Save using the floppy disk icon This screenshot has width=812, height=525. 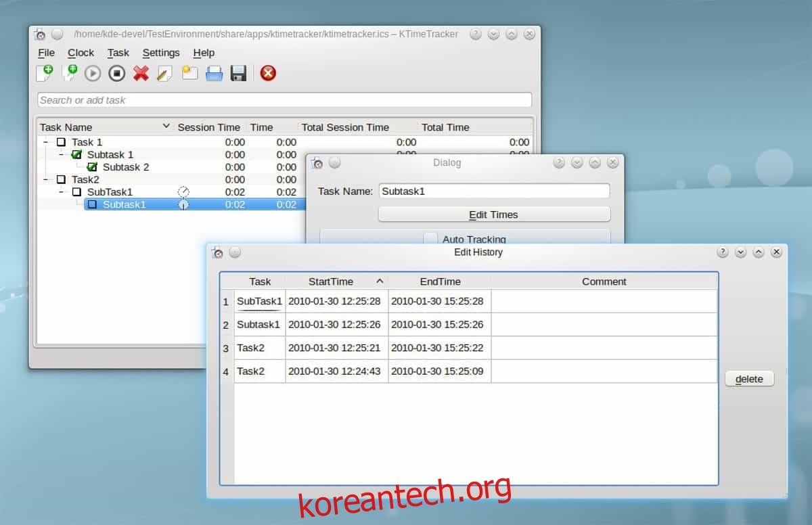coord(238,74)
